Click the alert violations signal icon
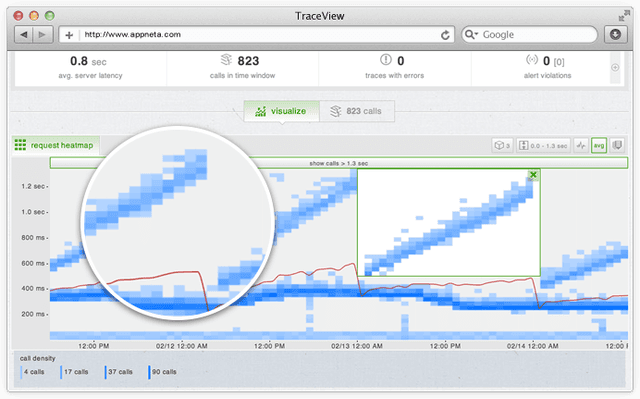 [532, 60]
